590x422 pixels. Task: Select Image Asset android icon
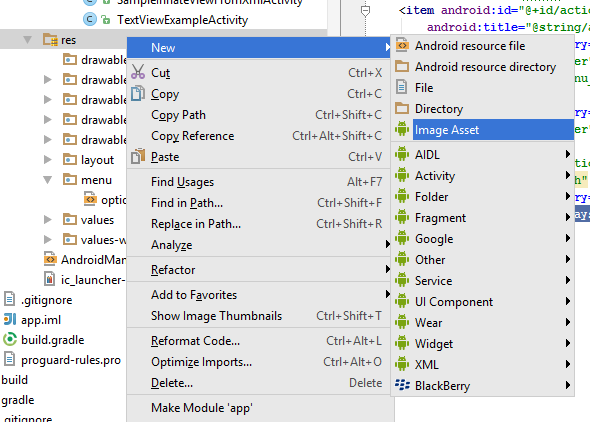pos(402,129)
